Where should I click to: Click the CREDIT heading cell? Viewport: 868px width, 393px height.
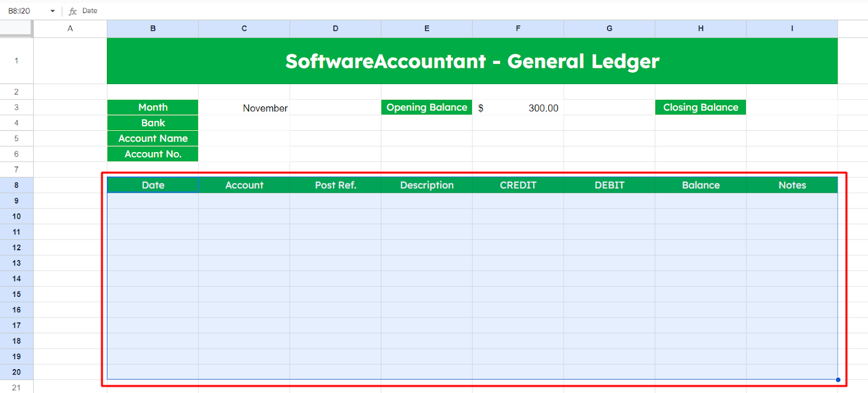point(518,185)
